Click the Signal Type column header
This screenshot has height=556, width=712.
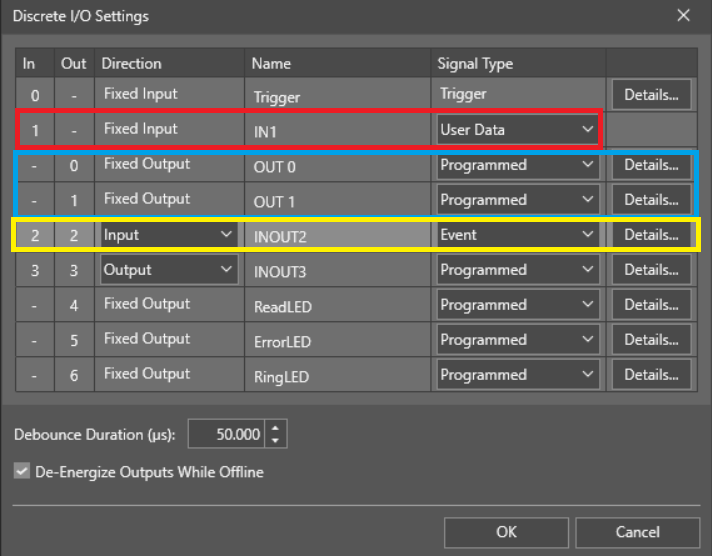coord(517,64)
